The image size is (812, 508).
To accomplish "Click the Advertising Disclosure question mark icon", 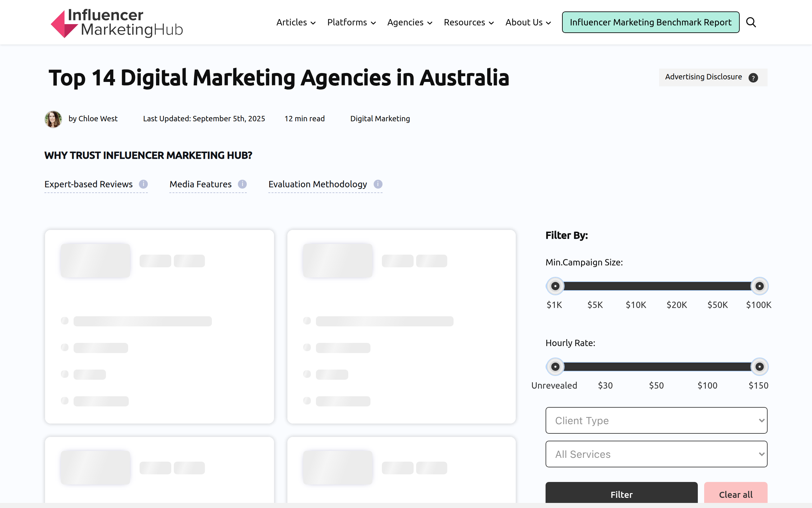I will 753,77.
